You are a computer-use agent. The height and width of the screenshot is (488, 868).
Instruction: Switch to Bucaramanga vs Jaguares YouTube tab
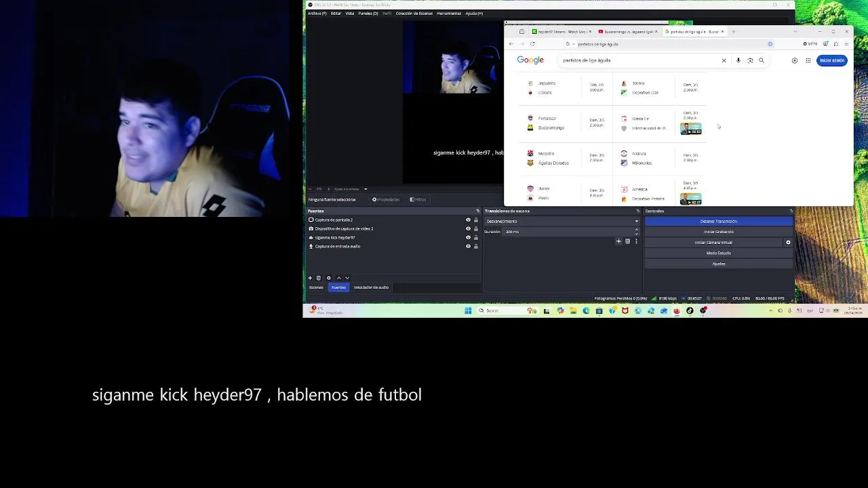click(628, 32)
